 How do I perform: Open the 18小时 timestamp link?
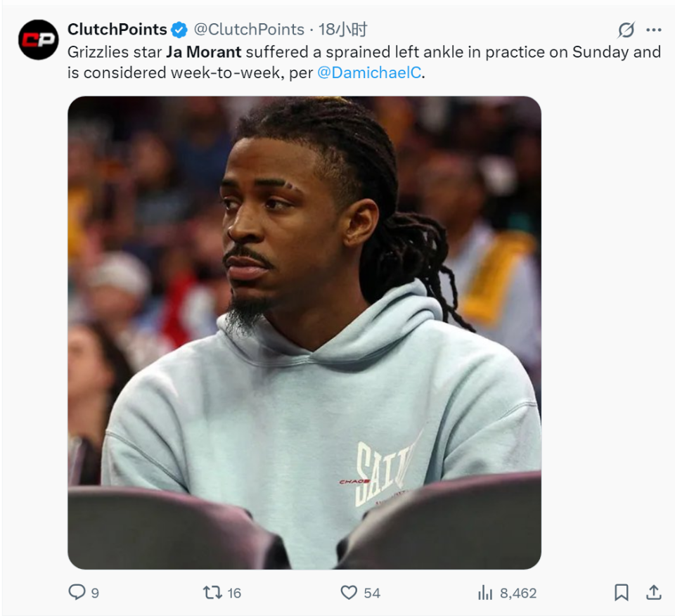pos(342,30)
